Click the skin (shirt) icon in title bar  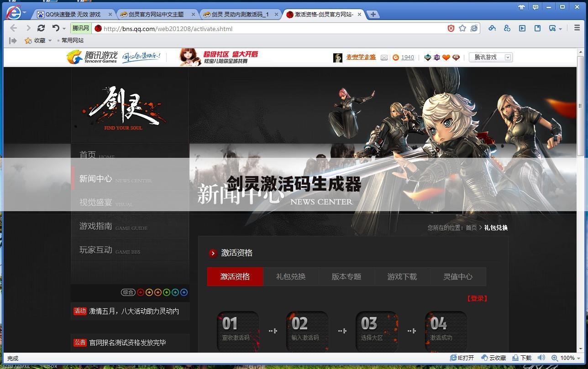pos(522,7)
